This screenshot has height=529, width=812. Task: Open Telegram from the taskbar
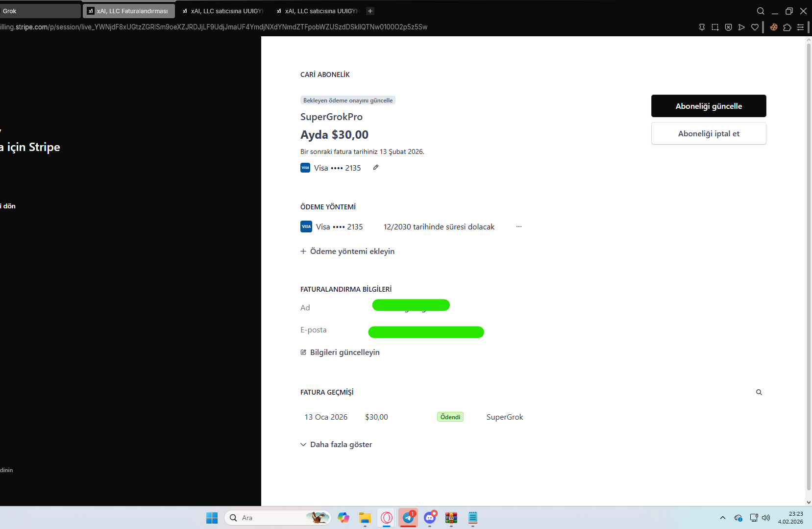[x=408, y=518]
